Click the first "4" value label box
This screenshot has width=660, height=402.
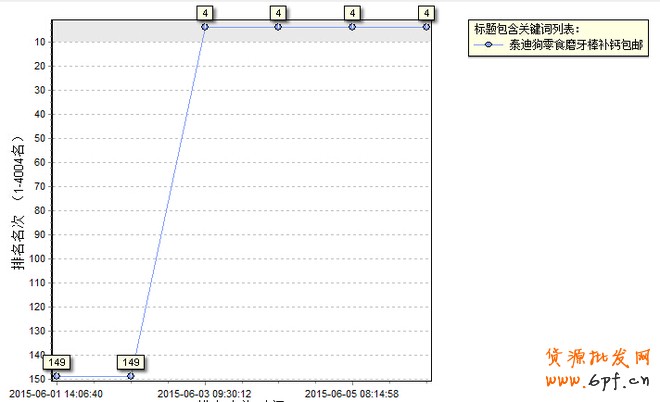204,12
